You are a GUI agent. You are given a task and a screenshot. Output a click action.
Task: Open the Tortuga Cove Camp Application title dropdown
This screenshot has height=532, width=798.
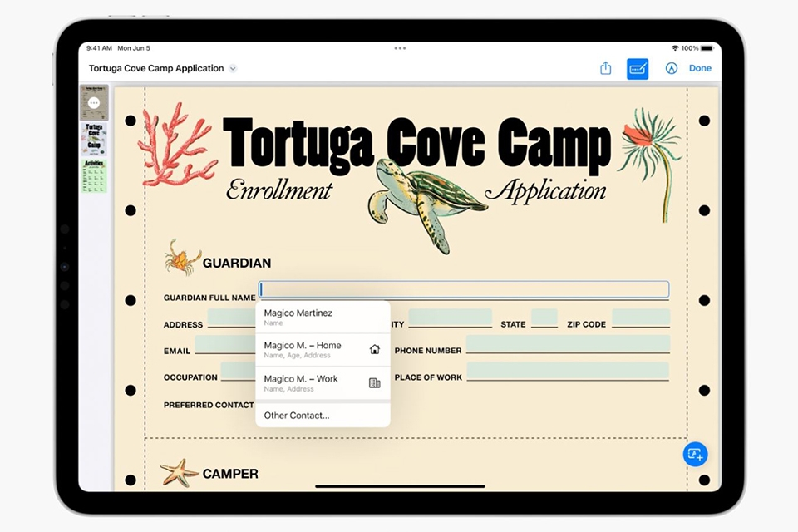pyautogui.click(x=231, y=68)
